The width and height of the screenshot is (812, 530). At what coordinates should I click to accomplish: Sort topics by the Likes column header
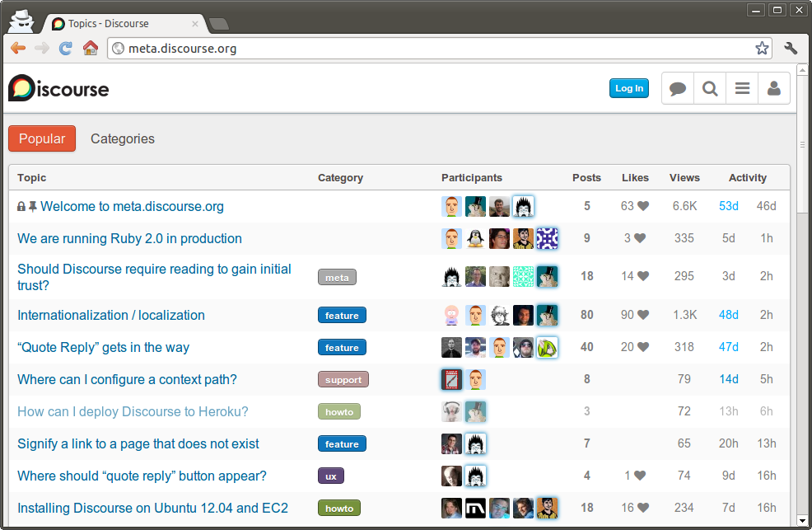(635, 177)
